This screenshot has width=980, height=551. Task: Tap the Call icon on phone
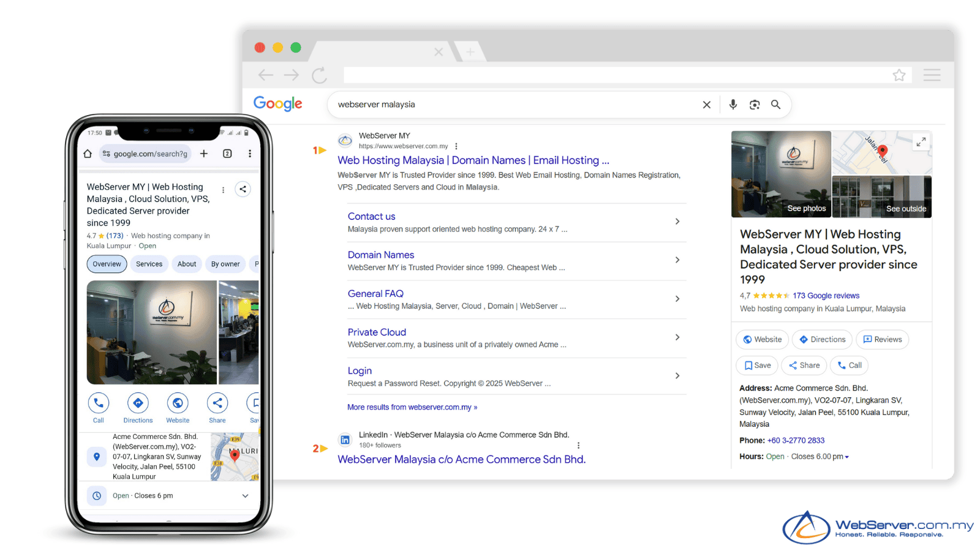(99, 403)
